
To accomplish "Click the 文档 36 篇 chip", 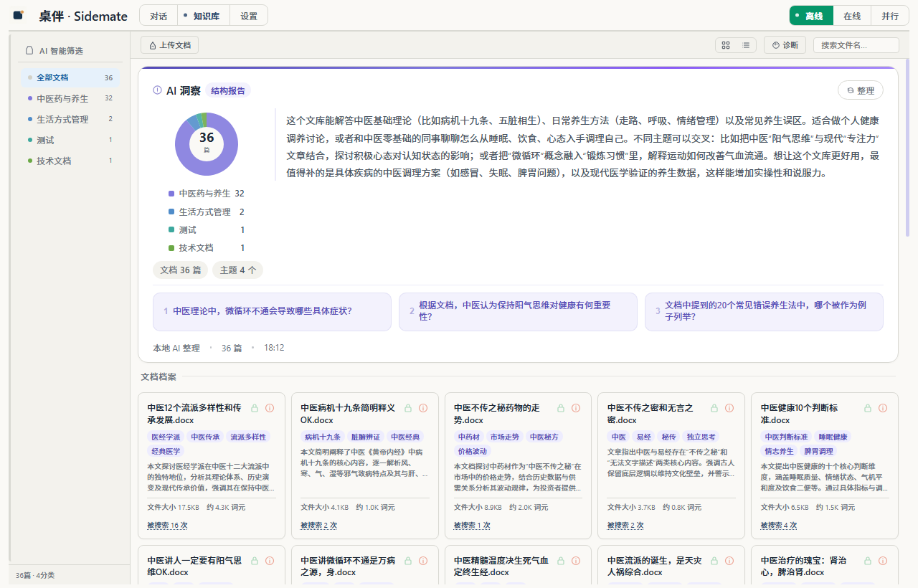I will click(x=180, y=270).
